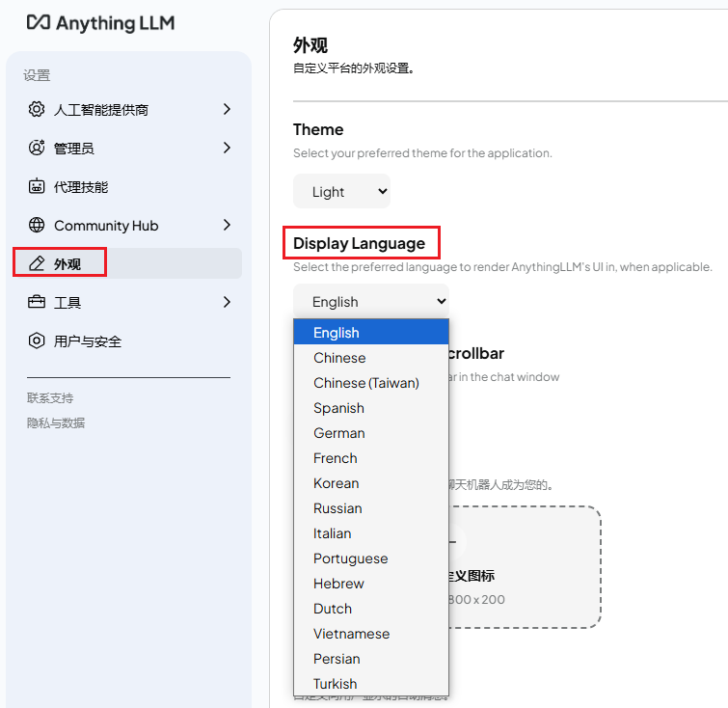Pick French from the language list
The height and width of the screenshot is (708, 728).
click(371, 457)
